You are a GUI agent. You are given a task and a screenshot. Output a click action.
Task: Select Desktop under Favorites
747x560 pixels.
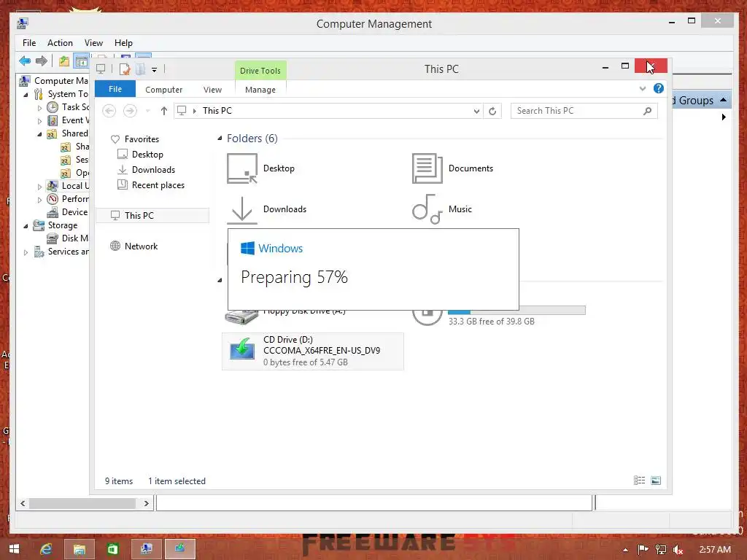[147, 155]
